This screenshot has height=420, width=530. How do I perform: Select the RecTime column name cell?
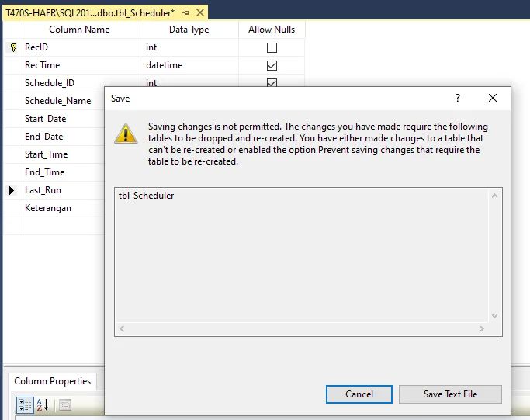click(79, 65)
